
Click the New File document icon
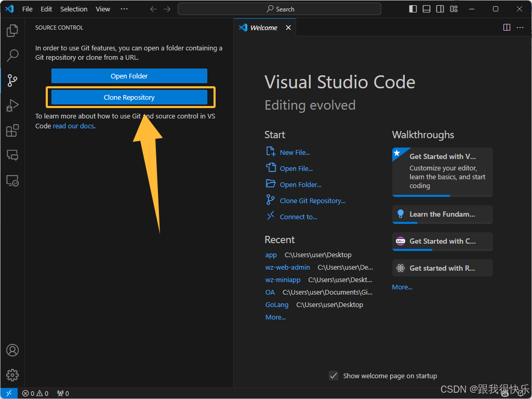(x=270, y=151)
